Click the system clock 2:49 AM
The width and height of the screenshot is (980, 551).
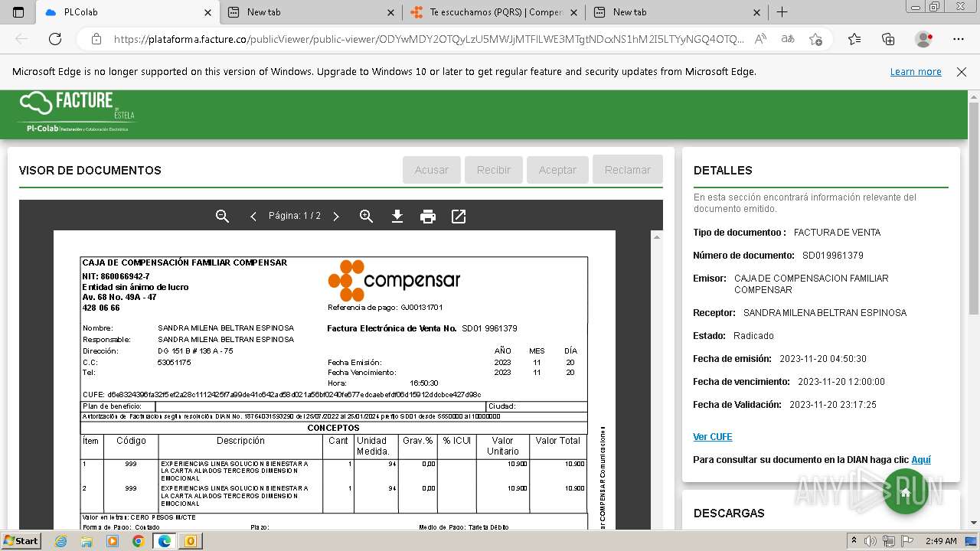click(x=941, y=541)
